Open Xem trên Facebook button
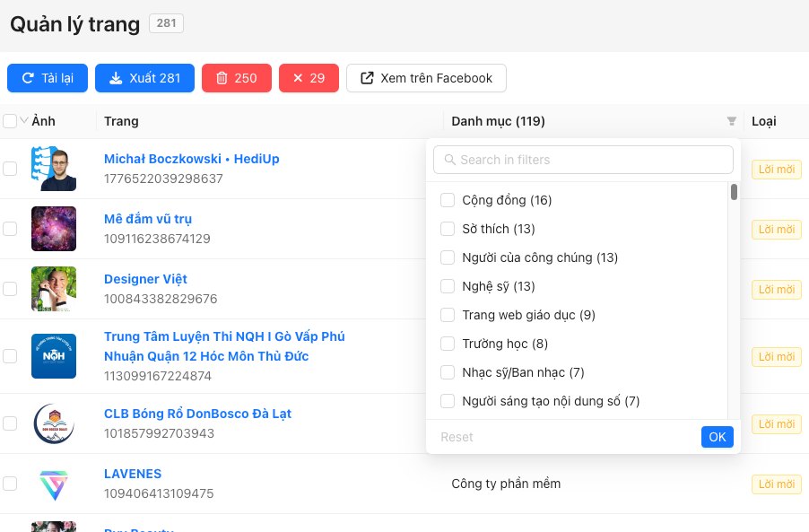The image size is (809, 532). (426, 78)
